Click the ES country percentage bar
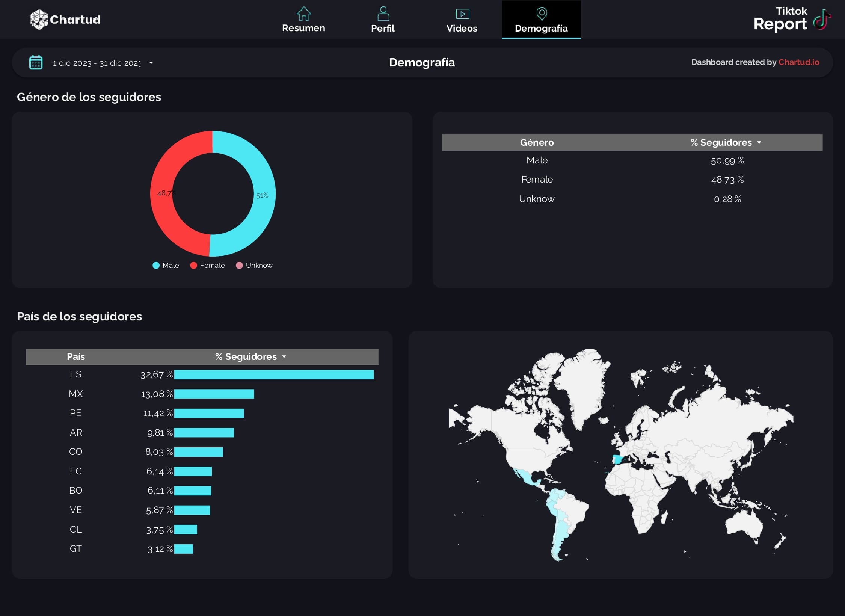 click(274, 374)
